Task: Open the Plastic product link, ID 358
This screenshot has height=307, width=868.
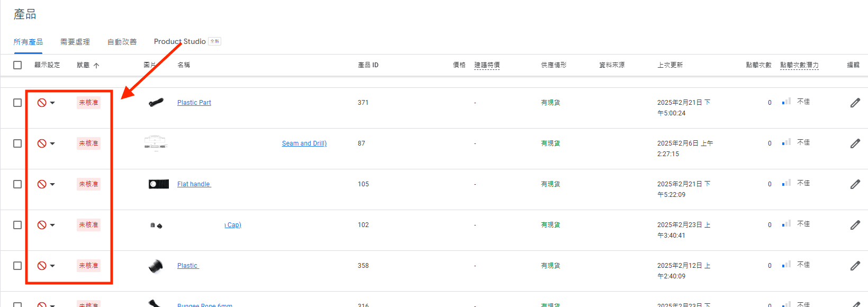Action: [x=188, y=266]
